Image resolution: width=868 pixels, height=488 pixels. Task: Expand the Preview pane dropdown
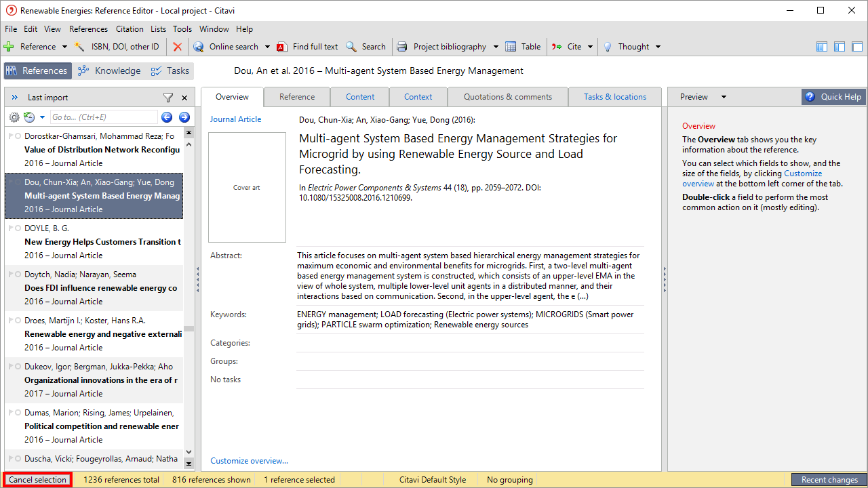pyautogui.click(x=724, y=97)
